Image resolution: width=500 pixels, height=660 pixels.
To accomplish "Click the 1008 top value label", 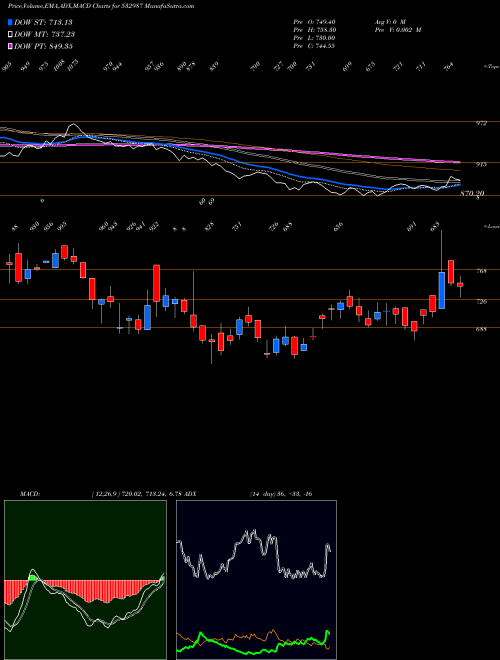I will tap(60, 66).
